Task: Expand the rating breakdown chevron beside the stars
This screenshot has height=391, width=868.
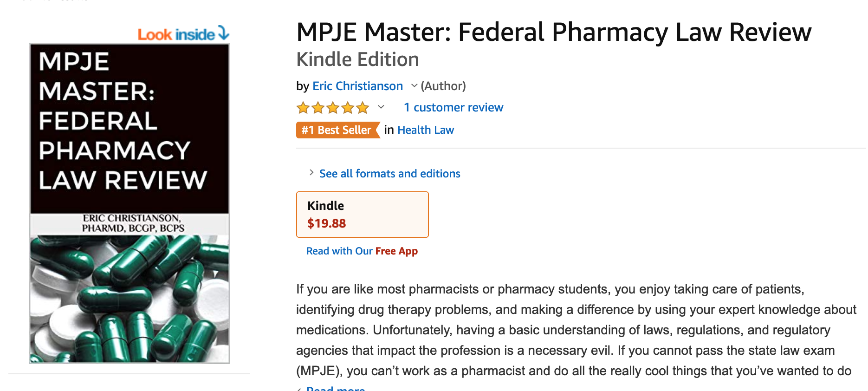Action: pos(381,107)
